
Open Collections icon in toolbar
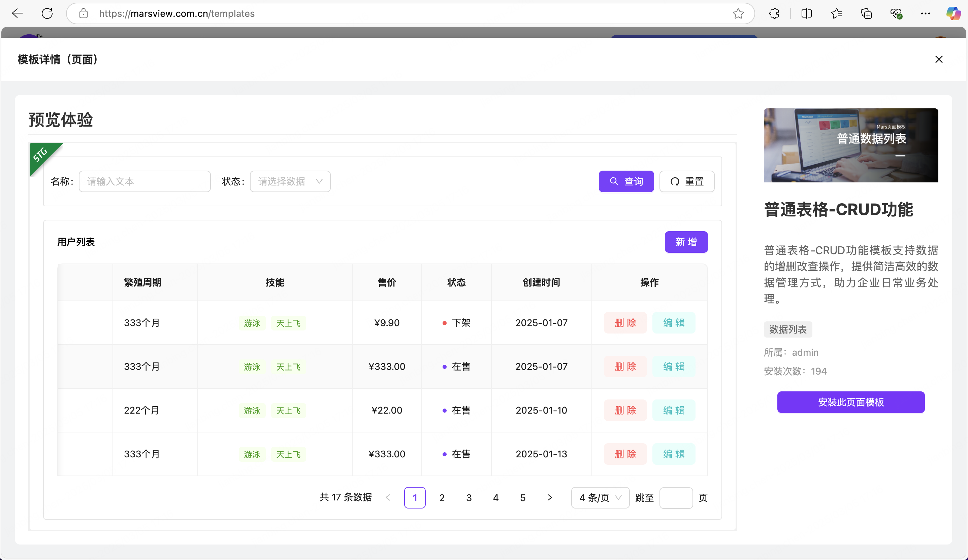[866, 13]
